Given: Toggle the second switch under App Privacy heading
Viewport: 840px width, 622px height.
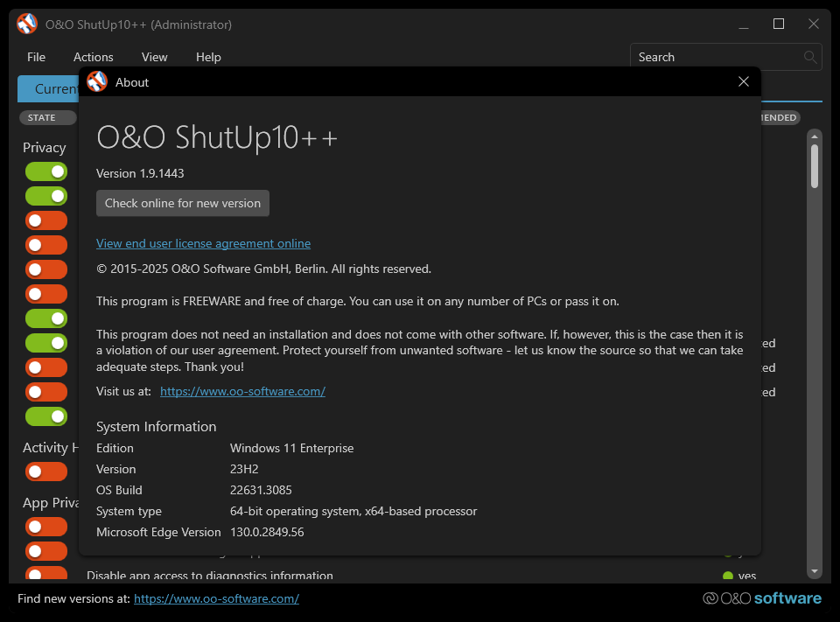Looking at the screenshot, I should [46, 551].
